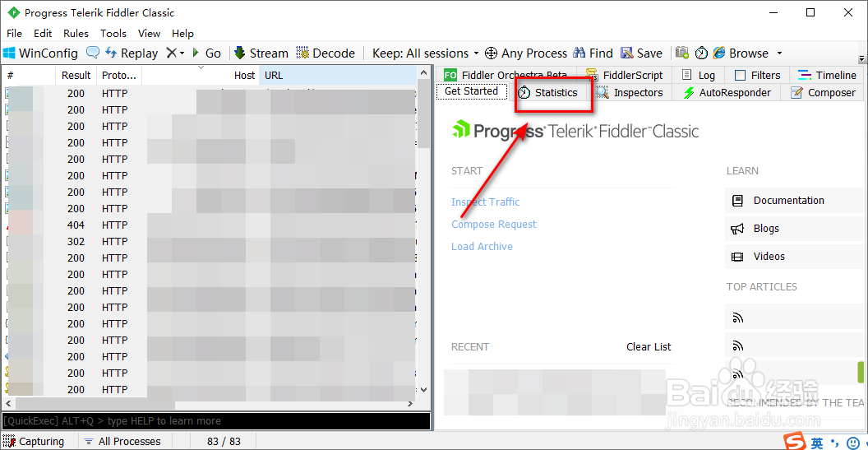Open the Composer tab
868x450 pixels.
click(823, 92)
